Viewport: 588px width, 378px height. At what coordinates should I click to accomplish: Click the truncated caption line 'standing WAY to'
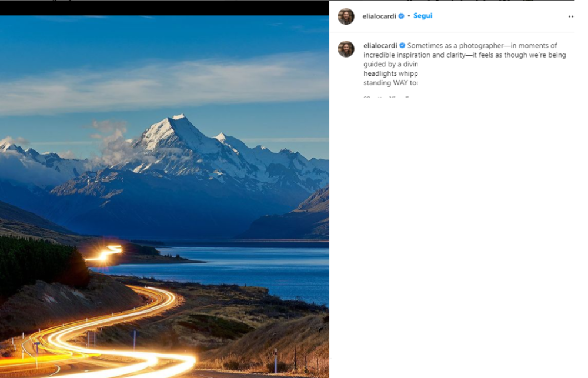[390, 83]
